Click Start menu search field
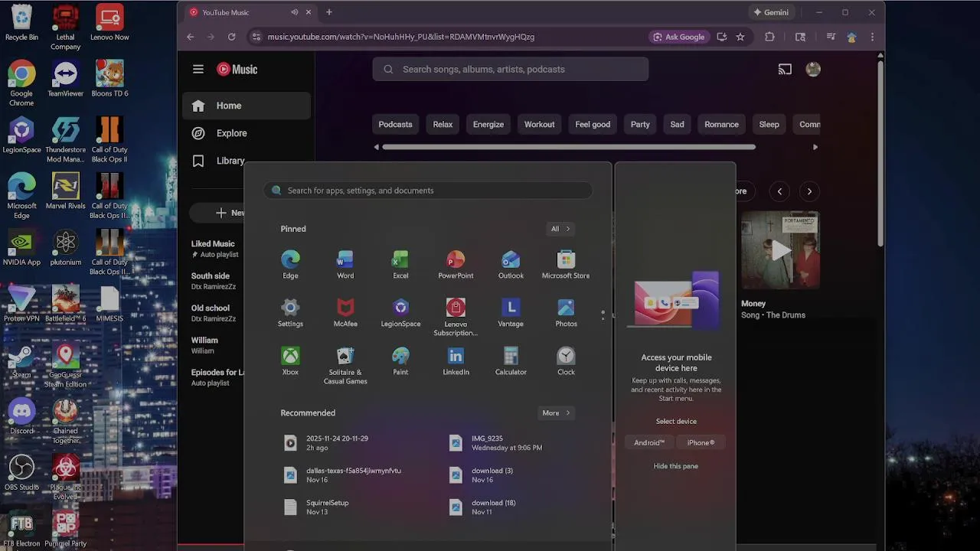 pyautogui.click(x=428, y=191)
